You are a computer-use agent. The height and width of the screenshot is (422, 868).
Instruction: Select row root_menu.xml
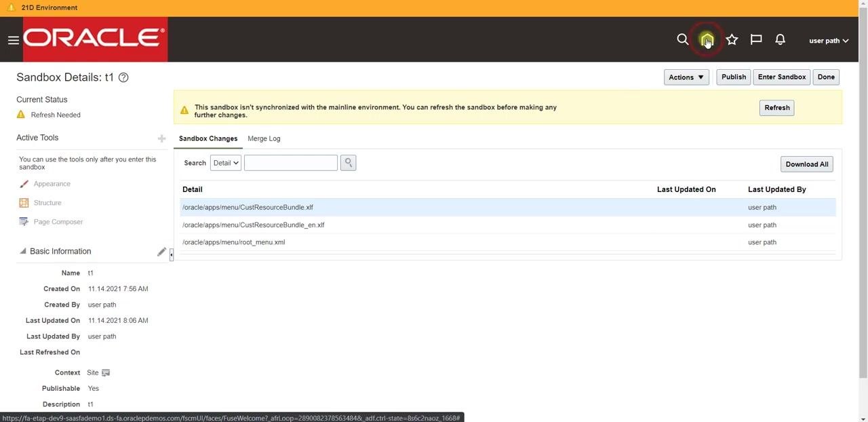click(x=508, y=242)
